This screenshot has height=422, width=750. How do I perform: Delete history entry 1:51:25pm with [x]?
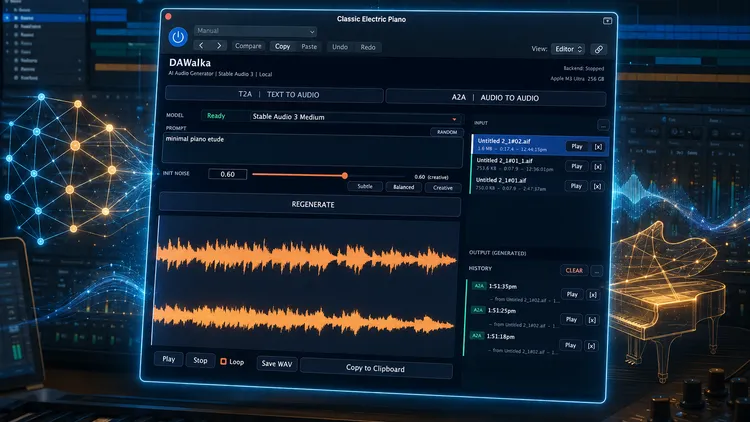[592, 320]
